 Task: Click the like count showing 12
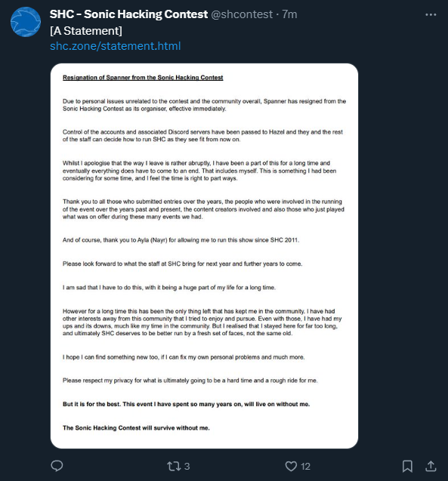305,467
